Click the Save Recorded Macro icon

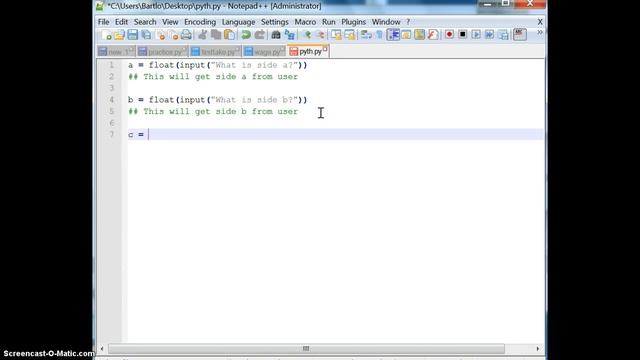(x=504, y=35)
